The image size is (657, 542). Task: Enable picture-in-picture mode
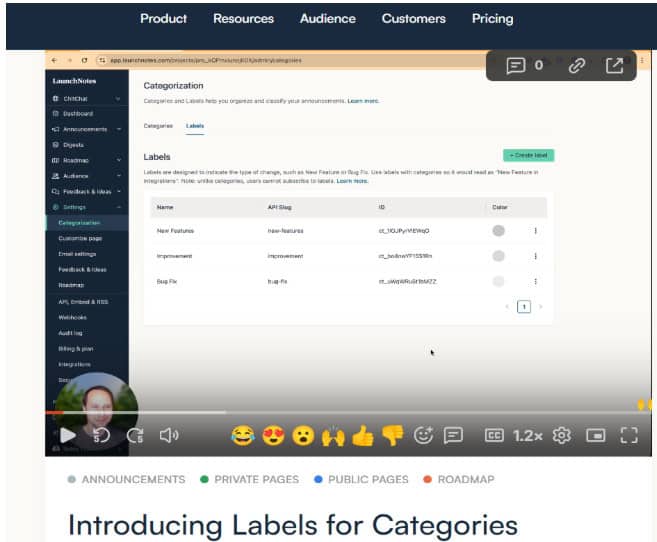coord(595,436)
